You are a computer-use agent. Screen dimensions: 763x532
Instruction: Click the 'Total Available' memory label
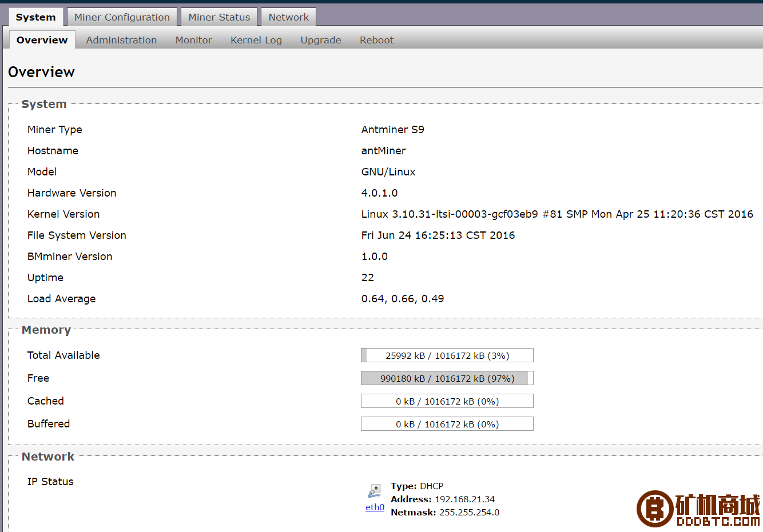[63, 355]
